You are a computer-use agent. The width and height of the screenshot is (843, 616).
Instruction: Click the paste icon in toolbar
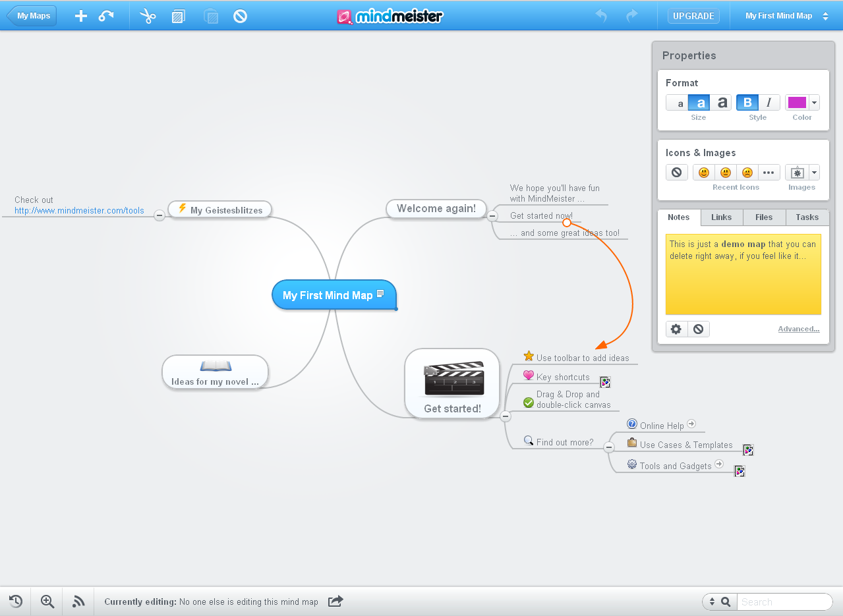click(x=211, y=16)
